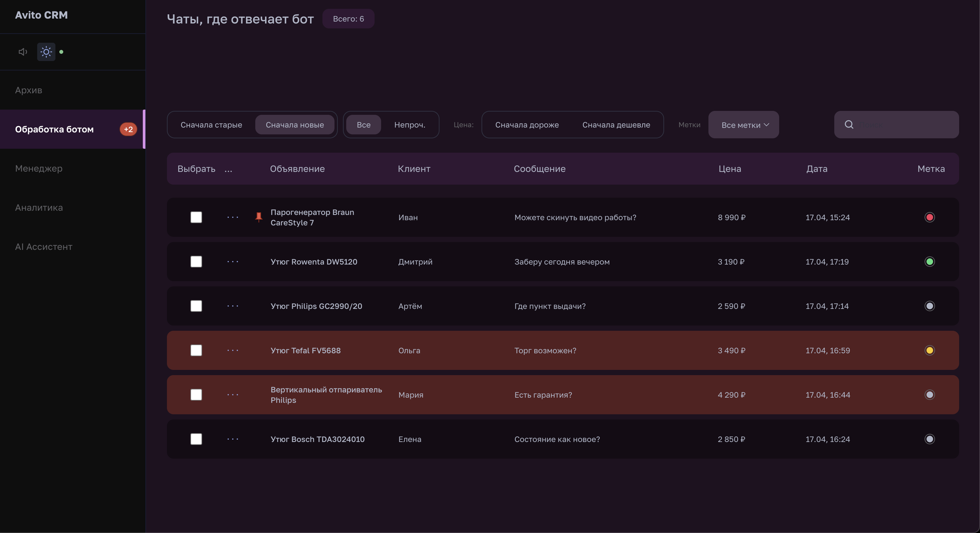Open label picker for Артём's grey mark

pos(929,306)
